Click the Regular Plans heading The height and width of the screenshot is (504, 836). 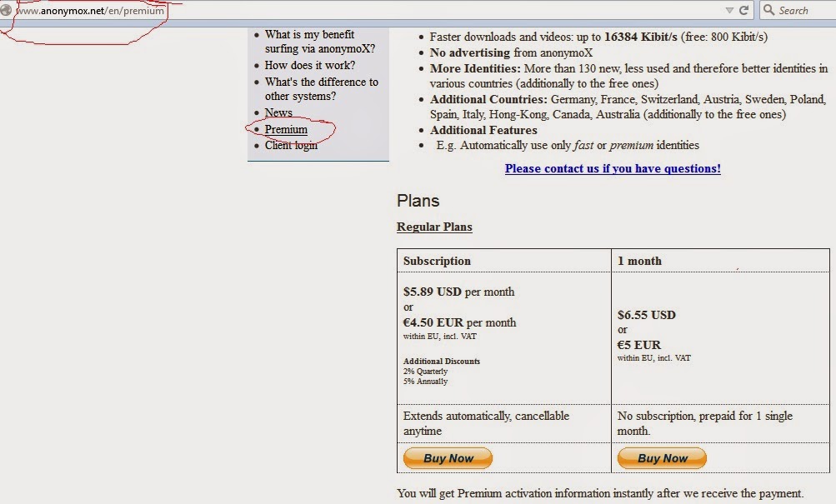[x=434, y=227]
